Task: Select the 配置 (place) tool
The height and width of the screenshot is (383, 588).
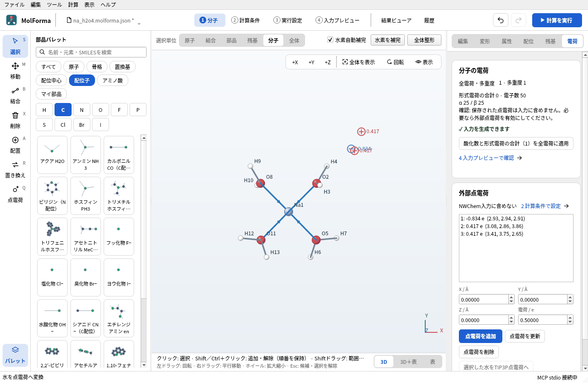Action: [x=15, y=145]
